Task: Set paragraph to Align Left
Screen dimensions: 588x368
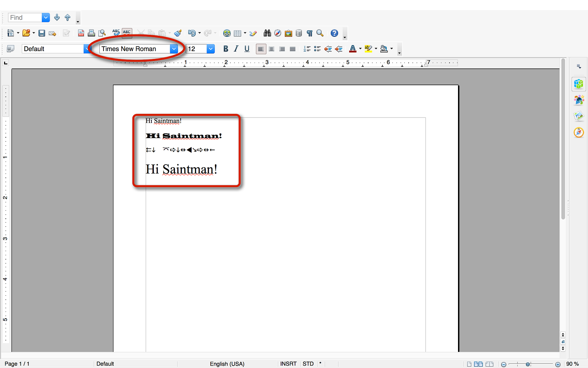Action: coord(261,49)
